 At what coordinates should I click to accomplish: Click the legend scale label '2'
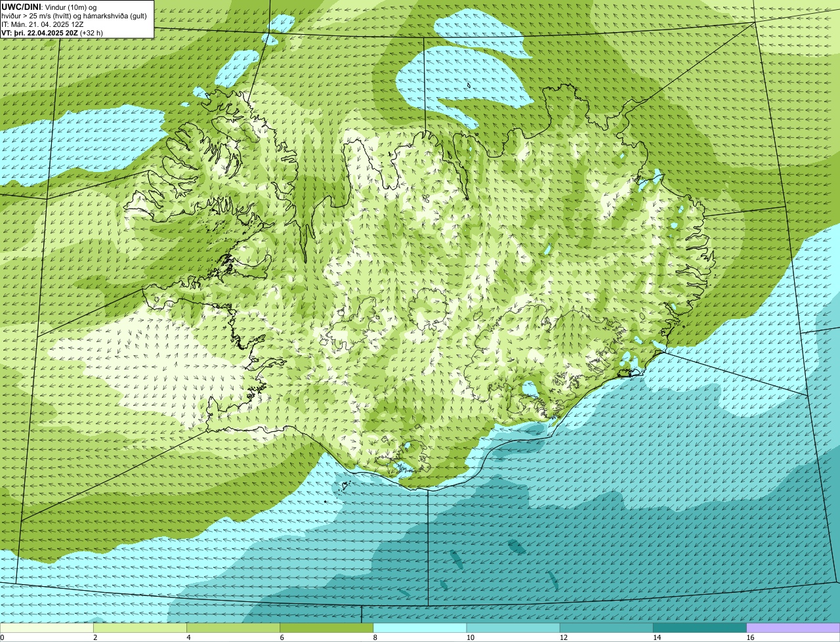point(95,637)
